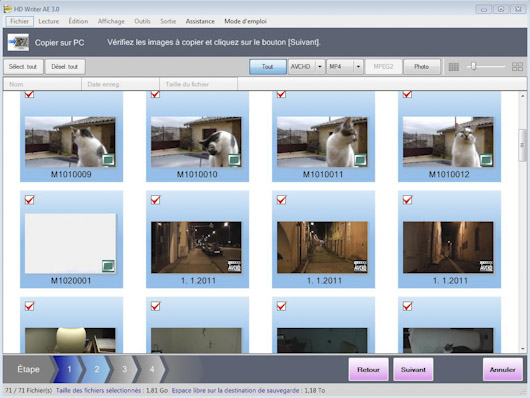Select the M1010012 cat thumbnail
530x398 pixels.
[448, 142]
